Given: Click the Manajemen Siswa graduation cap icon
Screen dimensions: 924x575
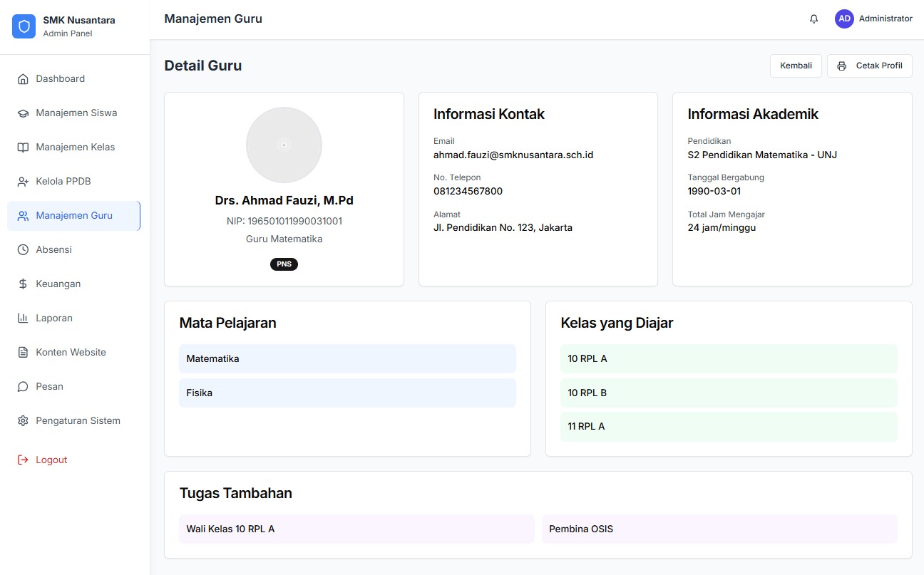Looking at the screenshot, I should (x=23, y=113).
